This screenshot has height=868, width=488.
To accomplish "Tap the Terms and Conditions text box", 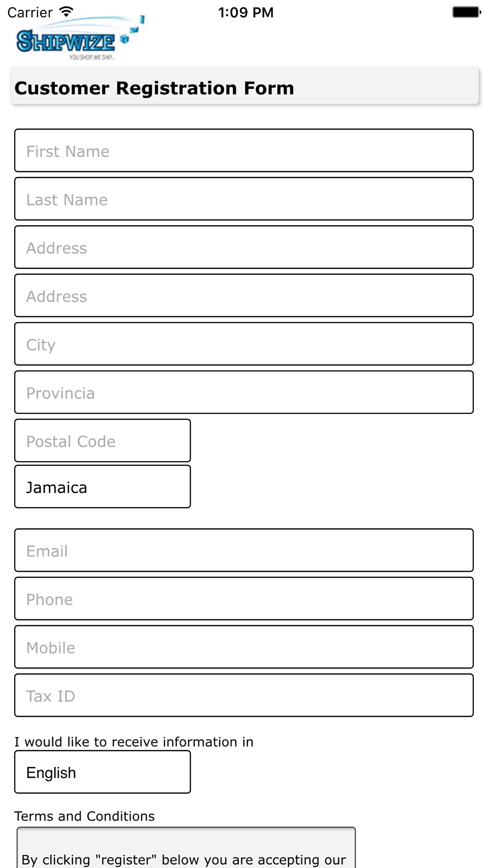I will point(186,847).
